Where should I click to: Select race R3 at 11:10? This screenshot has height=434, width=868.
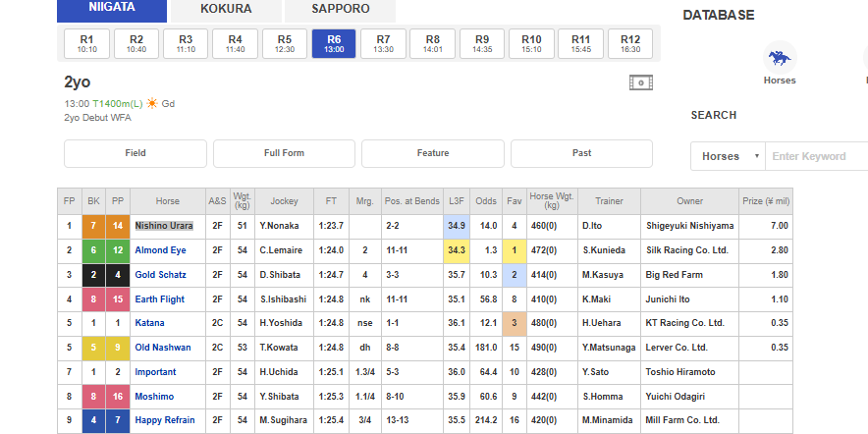coord(186,44)
